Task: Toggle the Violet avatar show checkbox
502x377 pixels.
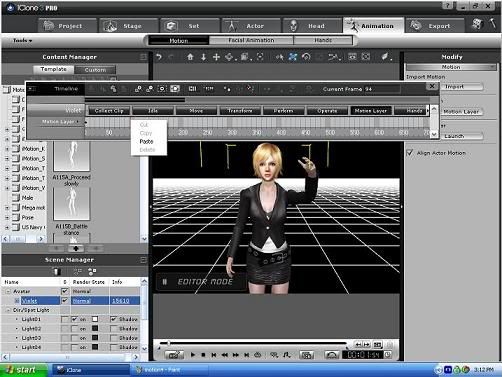Action: tap(65, 301)
